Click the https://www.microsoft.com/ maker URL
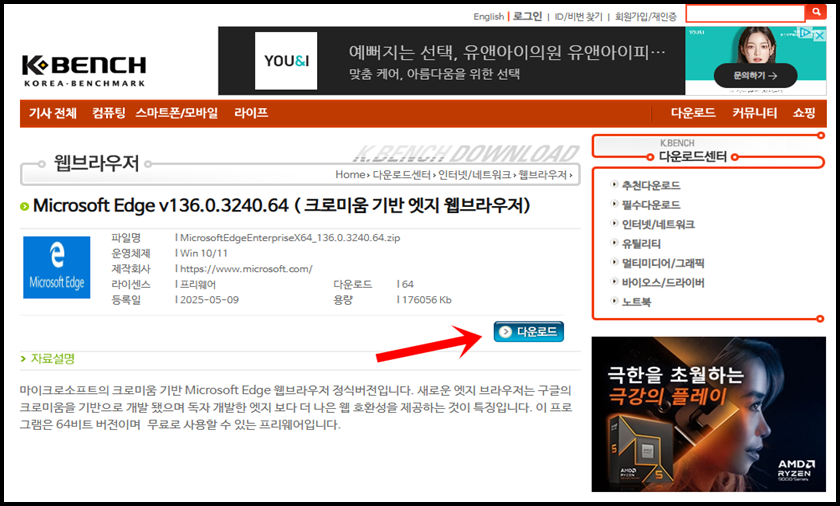Screen dimensions: 840x506 [246, 269]
